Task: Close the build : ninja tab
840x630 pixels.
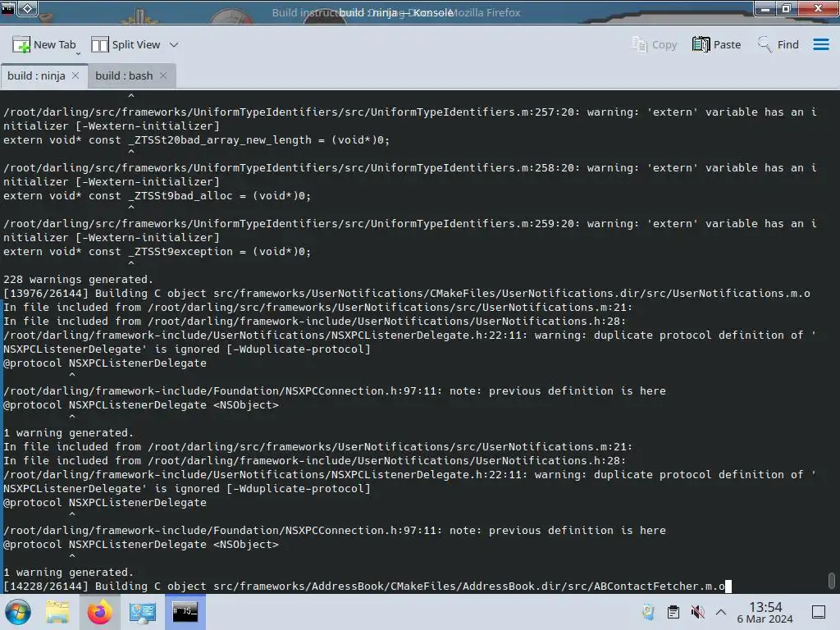Action: [75, 75]
